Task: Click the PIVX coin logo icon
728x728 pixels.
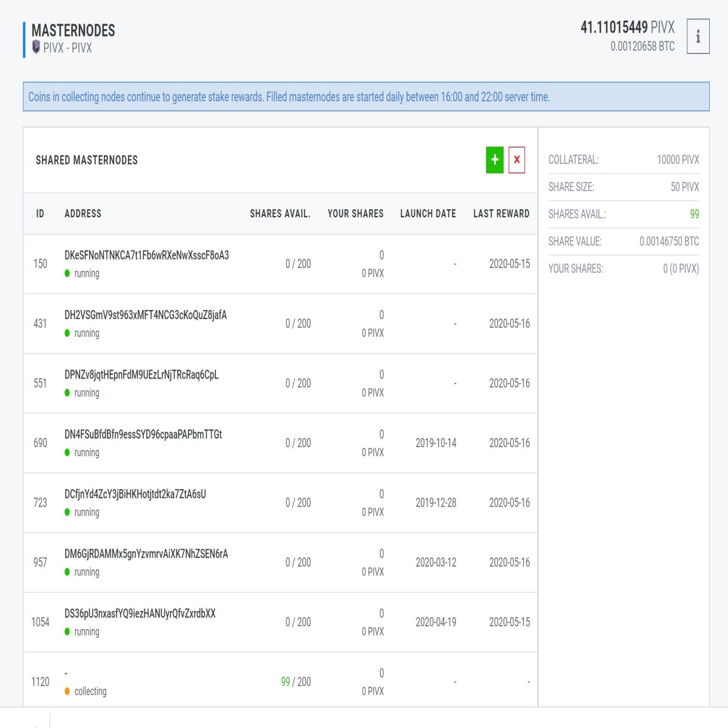Action: (x=36, y=47)
